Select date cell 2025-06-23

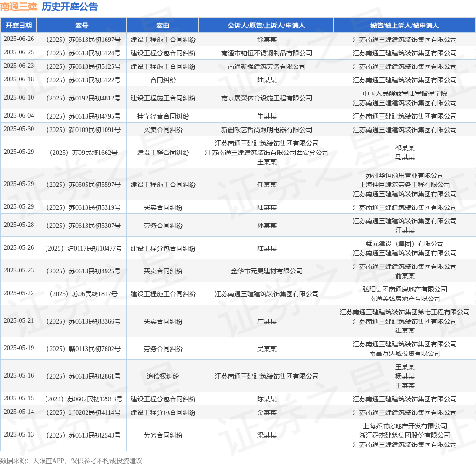pyautogui.click(x=19, y=66)
